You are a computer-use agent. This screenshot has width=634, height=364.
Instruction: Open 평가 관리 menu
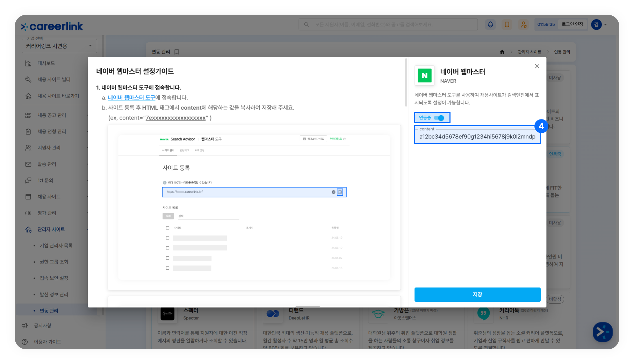[x=47, y=213]
